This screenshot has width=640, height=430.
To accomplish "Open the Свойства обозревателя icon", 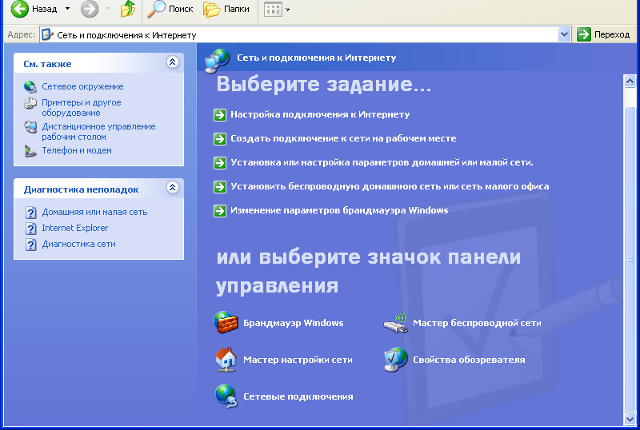I will (x=396, y=359).
